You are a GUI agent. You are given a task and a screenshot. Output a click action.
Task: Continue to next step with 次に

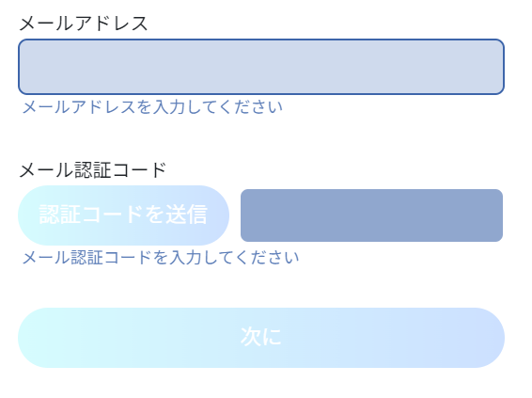point(261,338)
